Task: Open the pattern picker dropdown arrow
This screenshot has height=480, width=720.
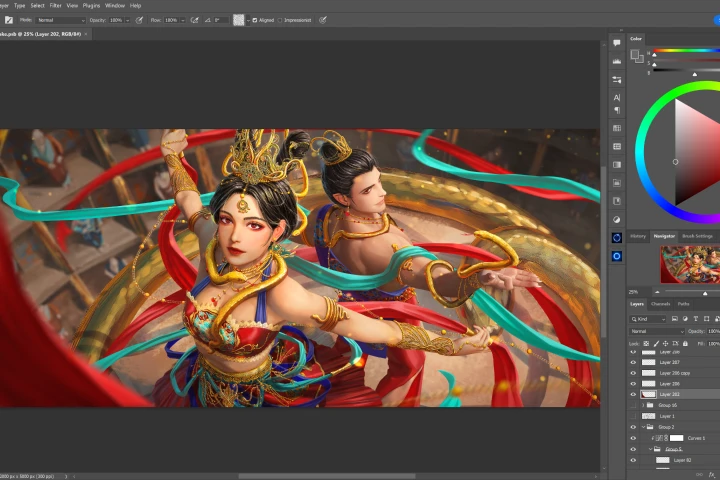Action: (248, 20)
